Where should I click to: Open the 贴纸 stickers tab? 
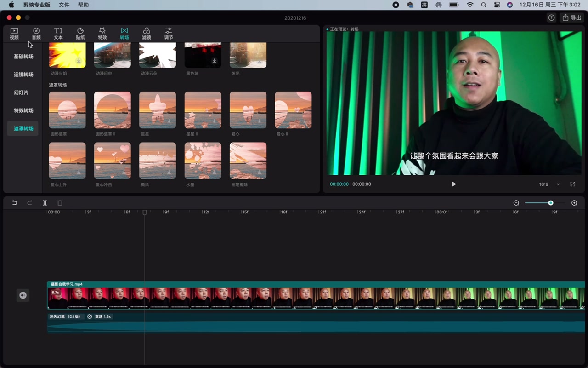point(80,34)
